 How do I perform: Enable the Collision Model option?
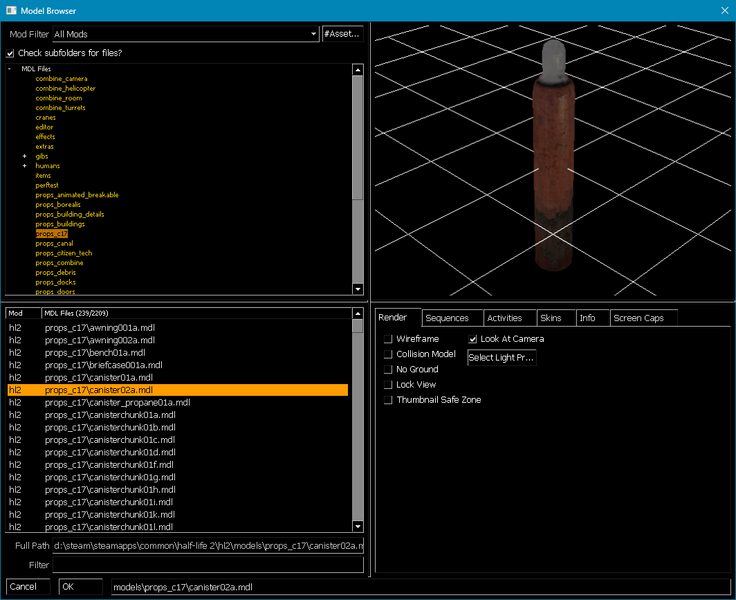(389, 355)
